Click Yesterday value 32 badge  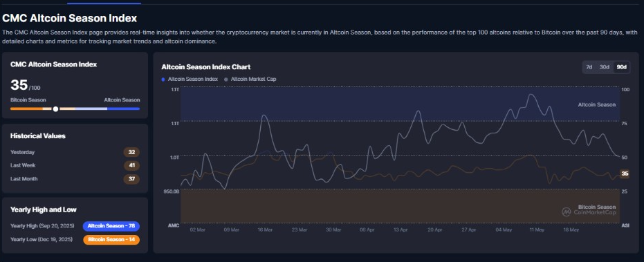131,152
